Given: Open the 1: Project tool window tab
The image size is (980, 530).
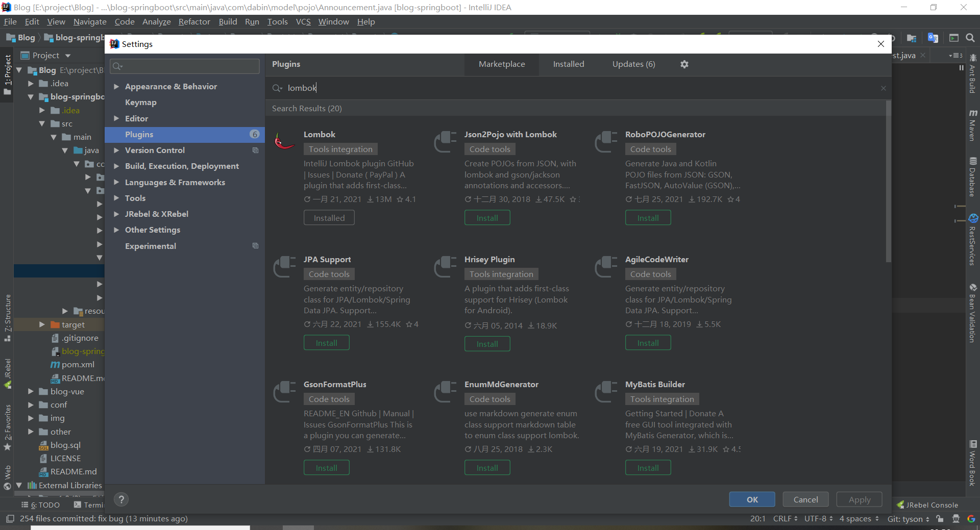Looking at the screenshot, I should [x=7, y=75].
